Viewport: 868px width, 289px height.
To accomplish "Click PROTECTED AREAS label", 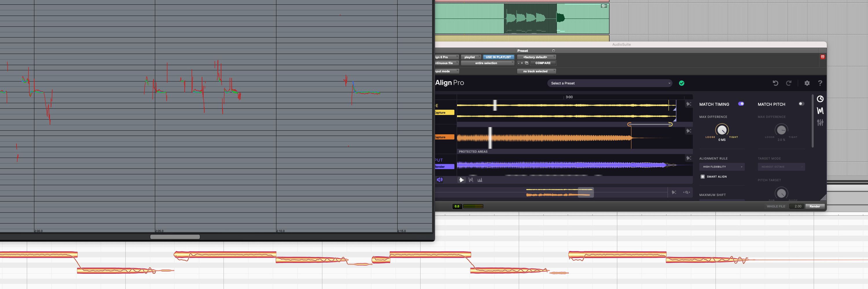I will coord(473,152).
